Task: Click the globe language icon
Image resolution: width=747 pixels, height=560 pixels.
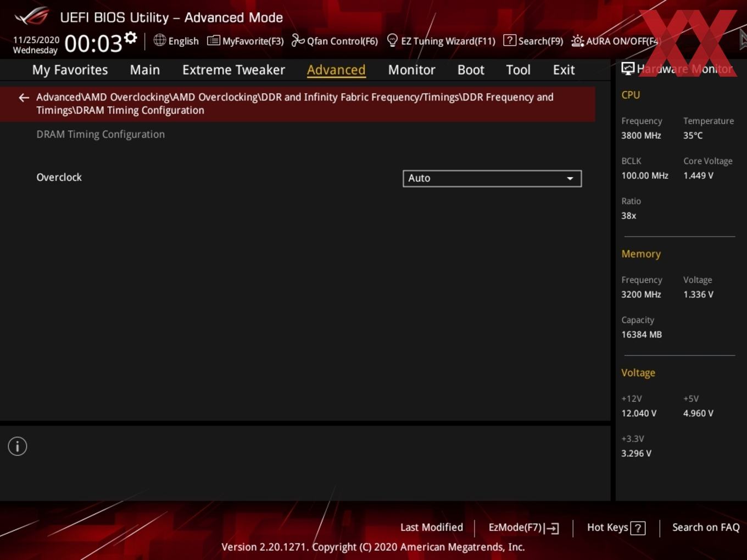Action: [159, 40]
